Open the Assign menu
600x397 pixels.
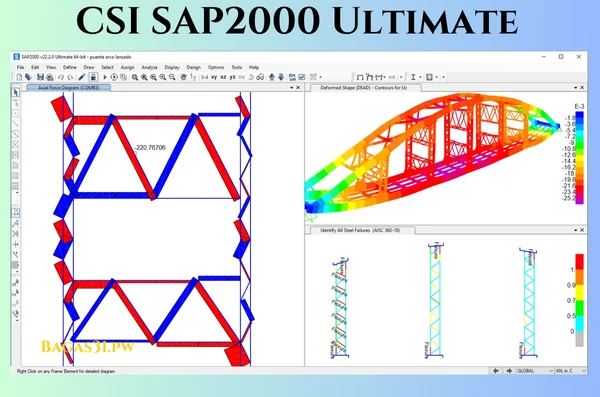[127, 67]
